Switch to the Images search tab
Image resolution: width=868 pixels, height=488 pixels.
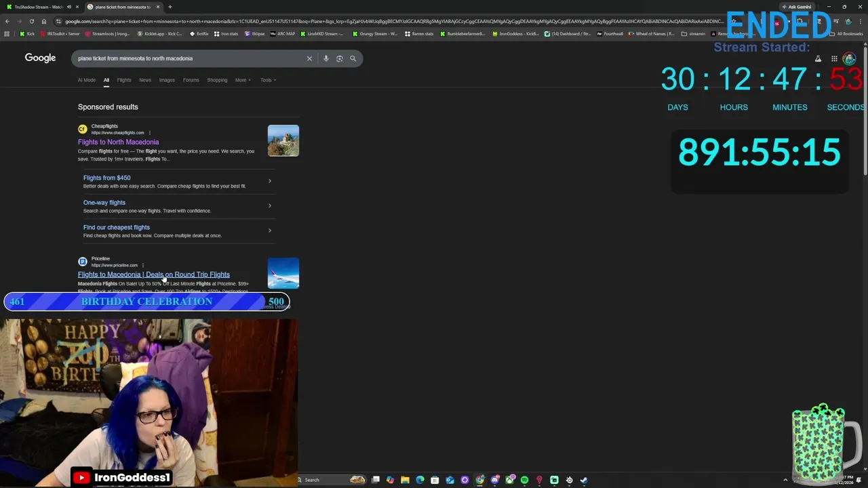167,80
